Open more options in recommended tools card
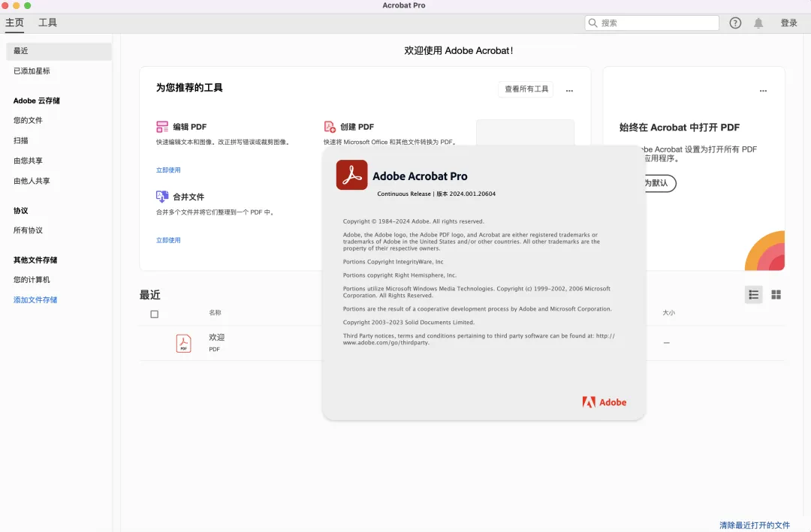Screen dimensions: 811x532 (569, 91)
